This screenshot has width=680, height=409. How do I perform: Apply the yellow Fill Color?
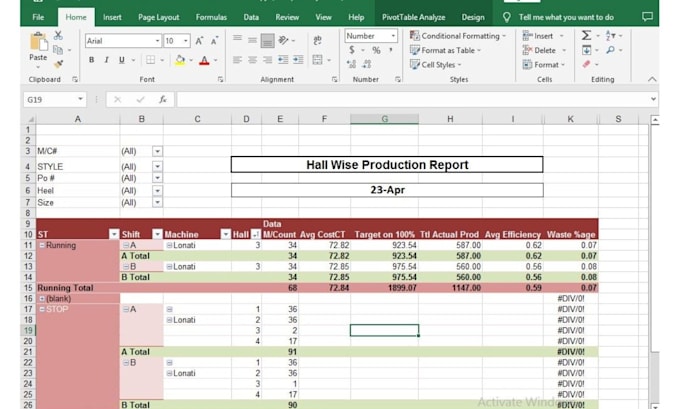(x=180, y=60)
